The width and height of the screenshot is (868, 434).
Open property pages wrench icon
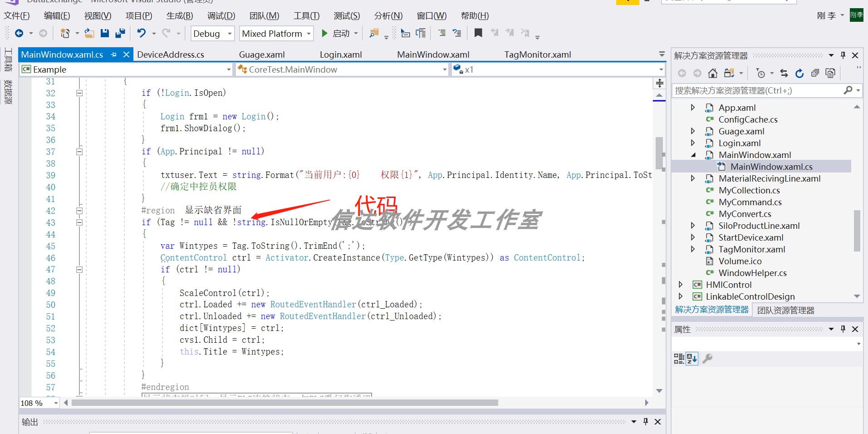coord(707,359)
